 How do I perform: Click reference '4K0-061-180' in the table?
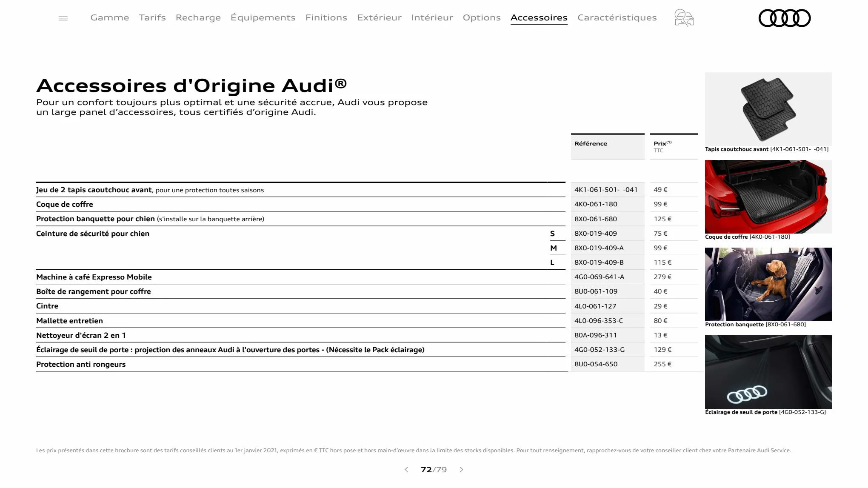click(596, 204)
